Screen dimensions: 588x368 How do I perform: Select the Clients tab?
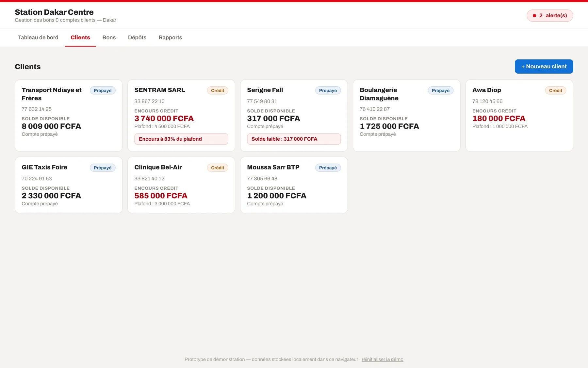point(80,38)
